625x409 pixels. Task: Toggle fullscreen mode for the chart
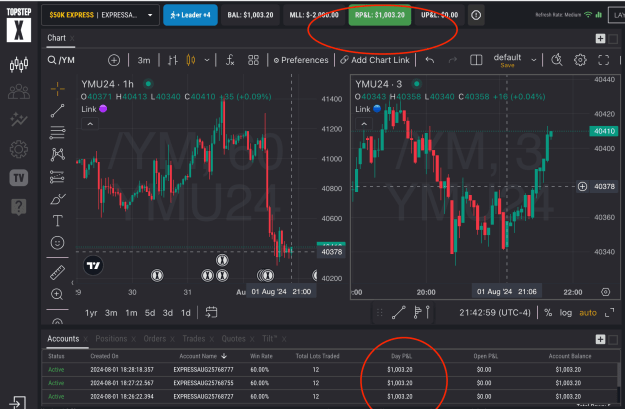tap(603, 60)
